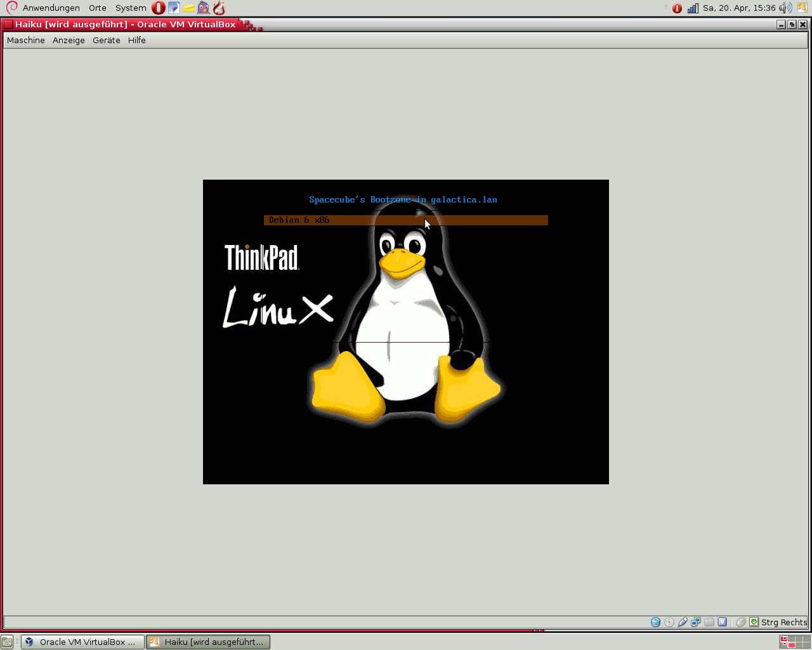The width and height of the screenshot is (812, 650).
Task: Click the volume speaker icon
Action: coord(785,8)
